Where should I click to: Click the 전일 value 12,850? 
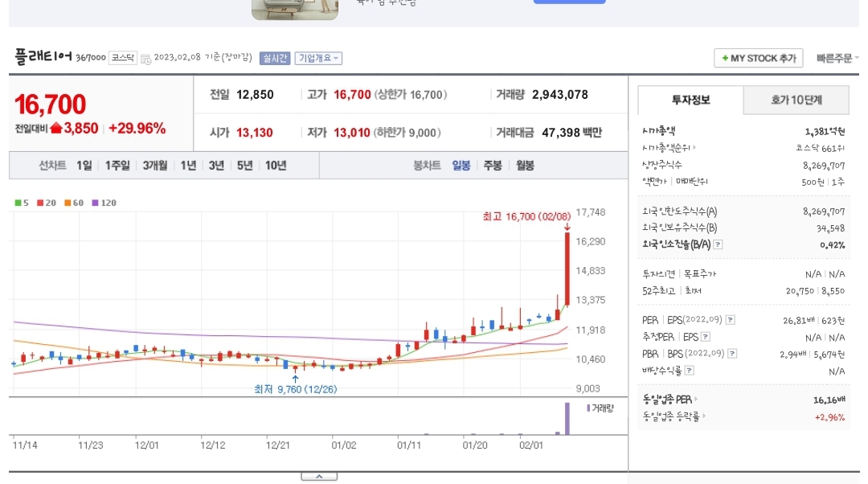coord(256,95)
